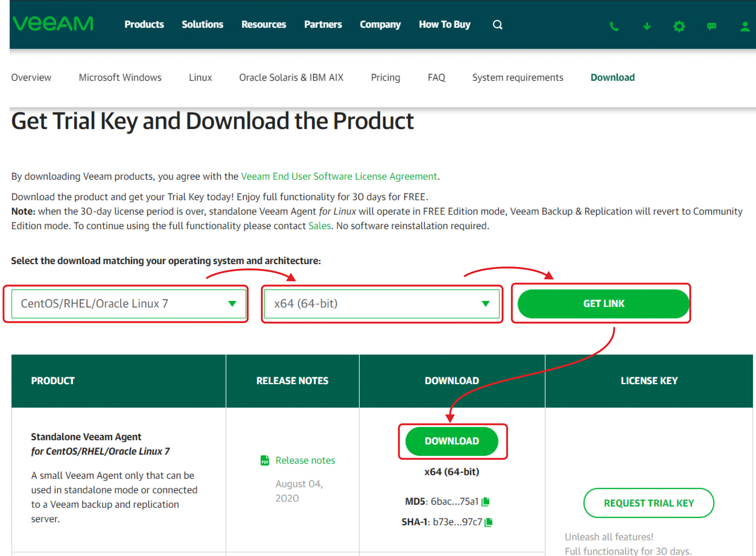This screenshot has width=756, height=556.
Task: Click the Veeam logo
Action: (x=53, y=24)
